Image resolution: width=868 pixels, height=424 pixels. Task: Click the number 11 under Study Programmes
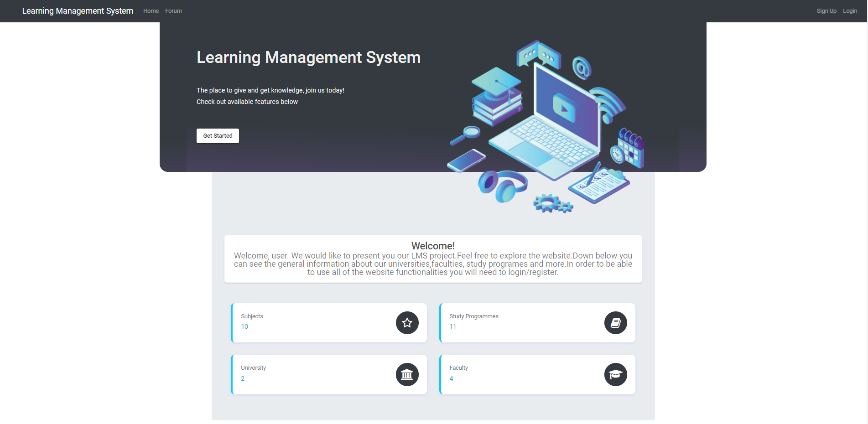(452, 326)
